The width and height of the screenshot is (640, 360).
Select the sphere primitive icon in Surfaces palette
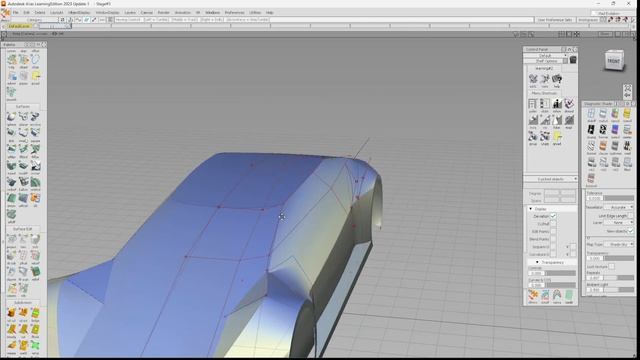11,118
